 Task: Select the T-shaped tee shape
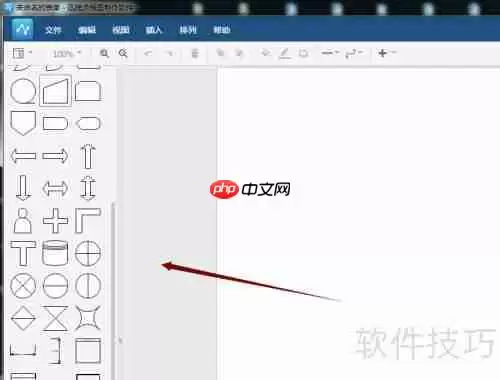pyautogui.click(x=23, y=253)
